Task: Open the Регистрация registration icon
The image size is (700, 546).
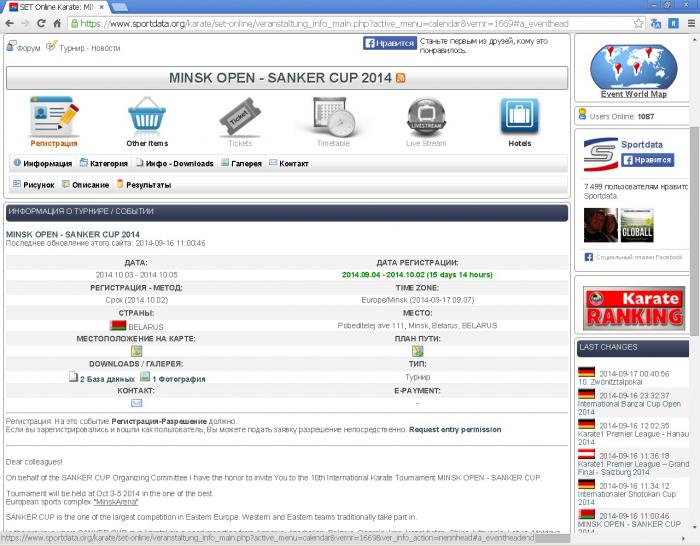Action: click(54, 117)
